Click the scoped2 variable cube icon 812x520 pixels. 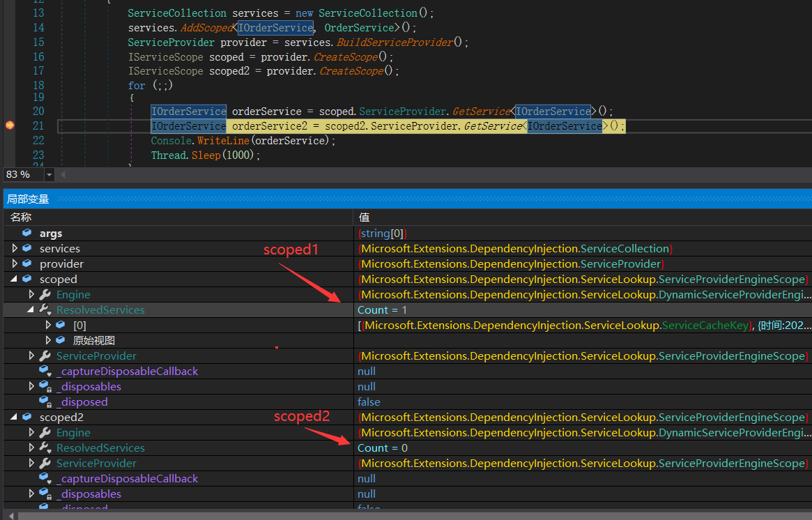(x=27, y=418)
